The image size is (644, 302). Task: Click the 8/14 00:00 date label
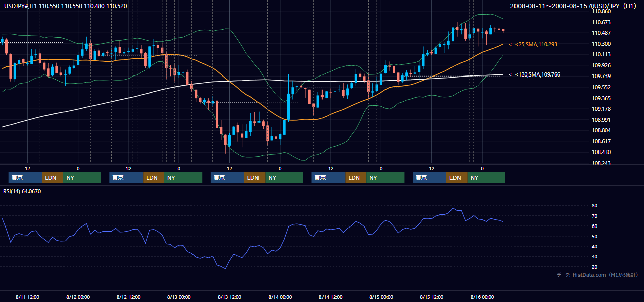point(280,297)
